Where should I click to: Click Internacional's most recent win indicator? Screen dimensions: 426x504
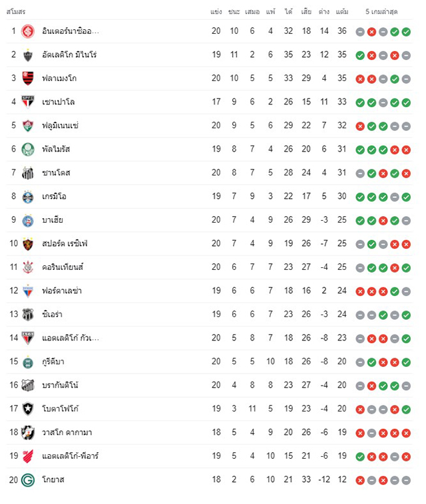tap(406, 32)
